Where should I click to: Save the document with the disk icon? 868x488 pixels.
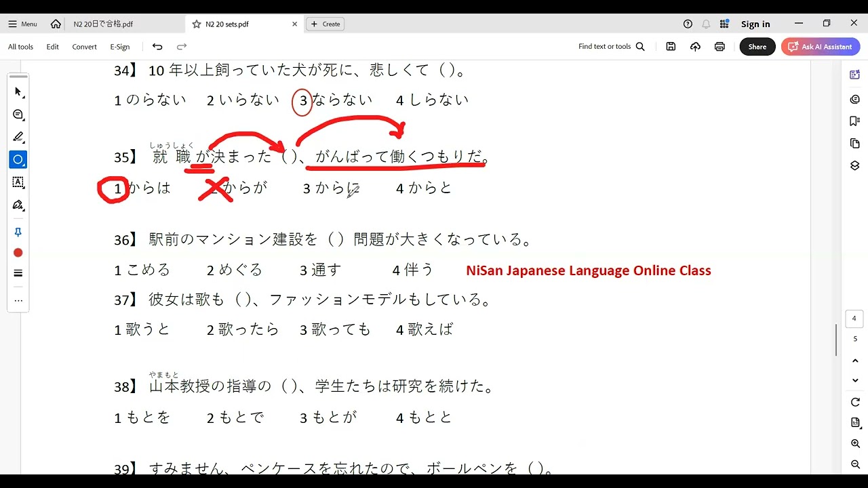click(671, 47)
